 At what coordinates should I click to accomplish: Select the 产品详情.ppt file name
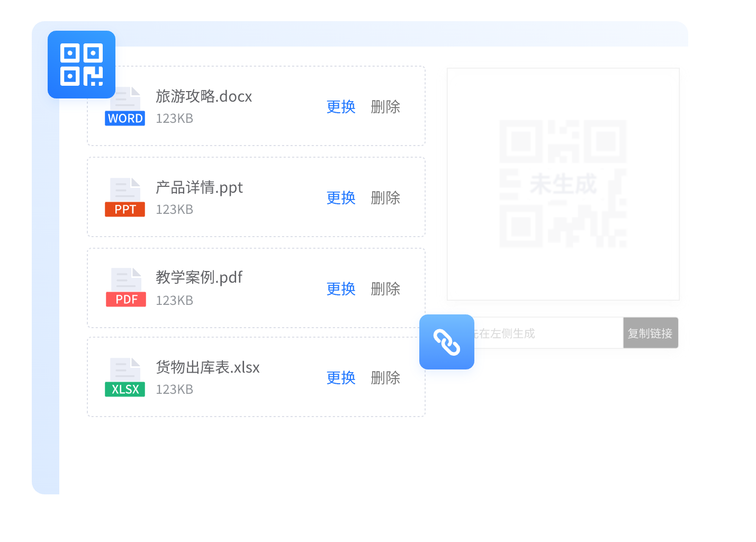(199, 187)
